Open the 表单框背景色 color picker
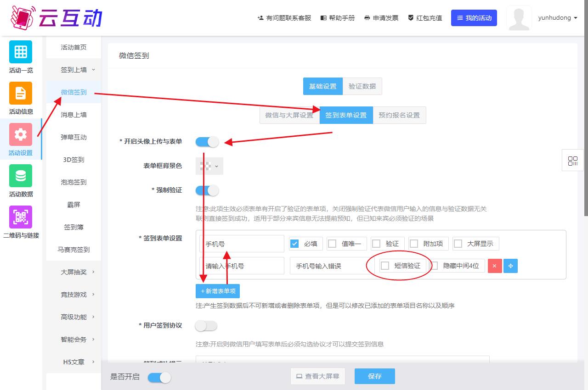 point(209,166)
